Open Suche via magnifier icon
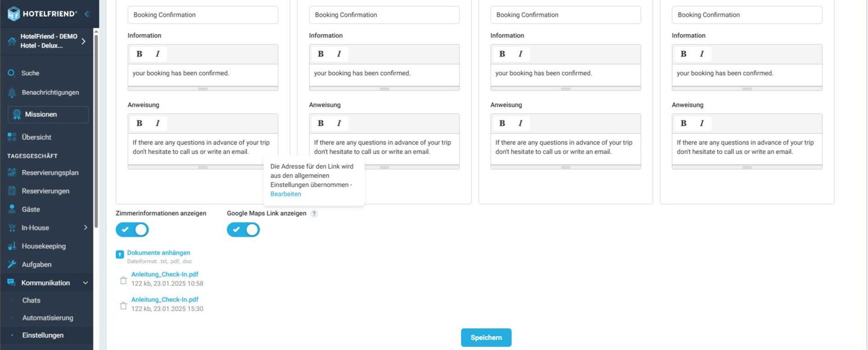This screenshot has width=868, height=350. pos(11,73)
